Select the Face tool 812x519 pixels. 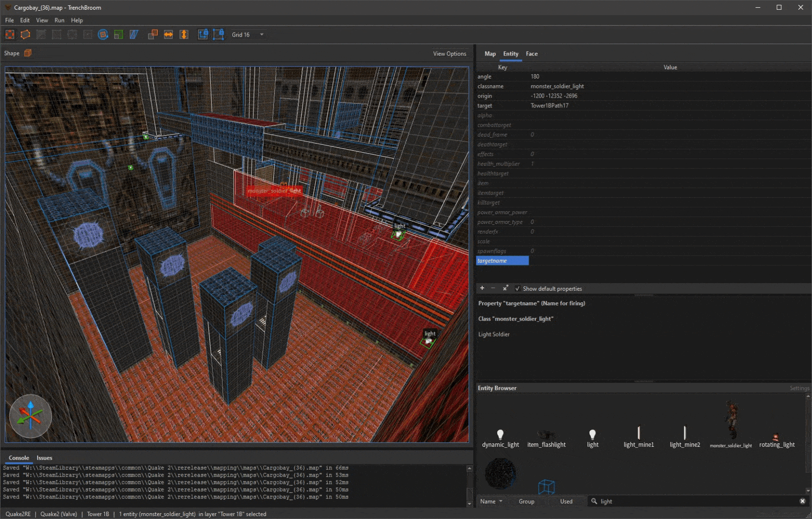click(88, 35)
